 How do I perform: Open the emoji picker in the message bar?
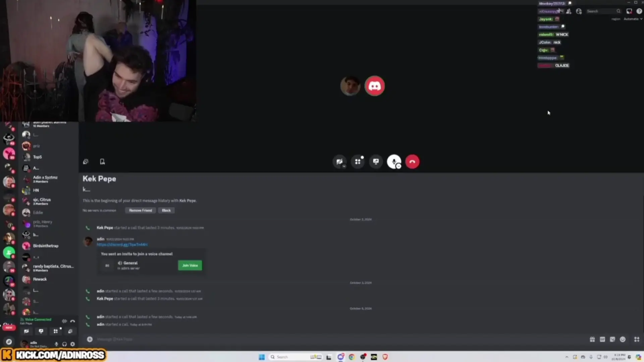click(623, 339)
